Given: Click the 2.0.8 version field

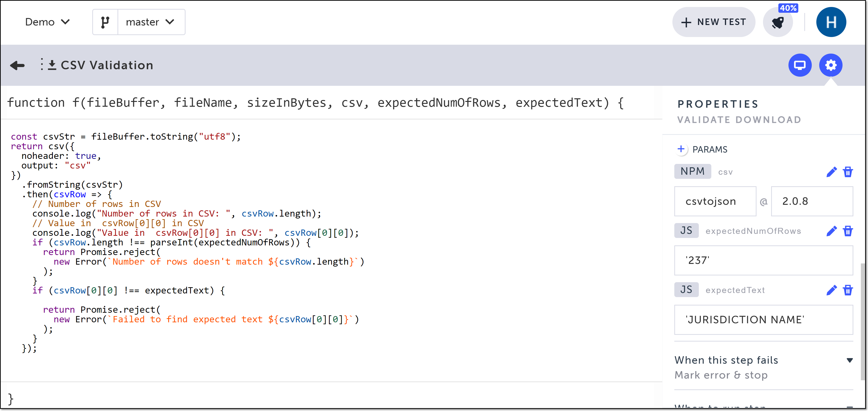Looking at the screenshot, I should click(x=812, y=201).
